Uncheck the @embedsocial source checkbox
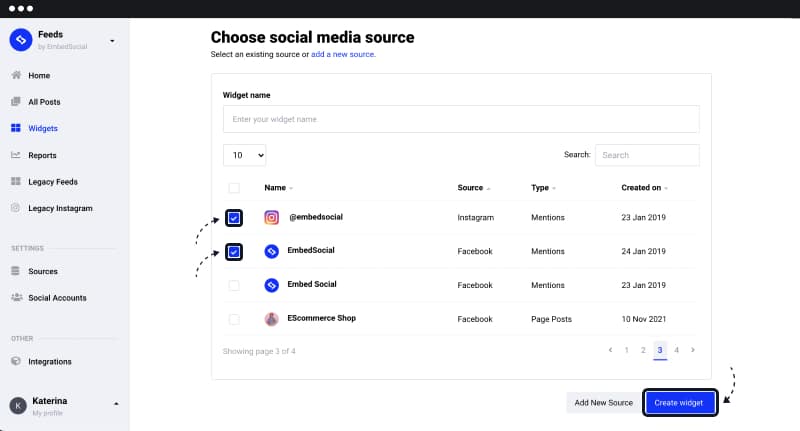Screen dimensions: 800x431 click(234, 218)
